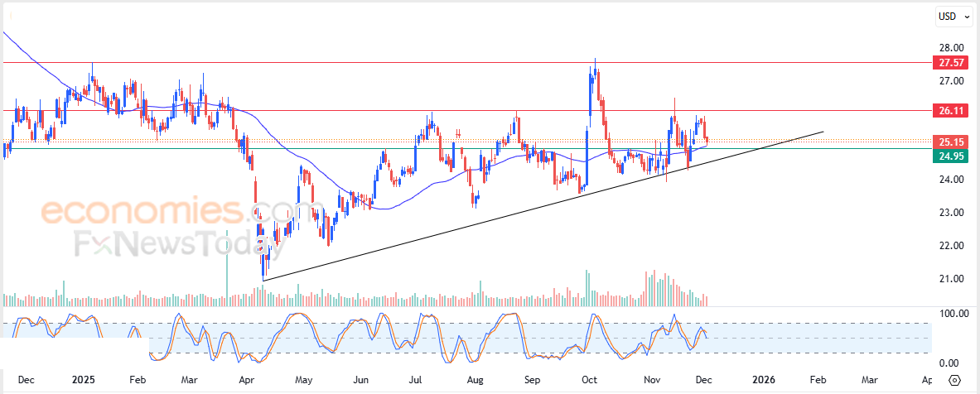Viewport: 980px width, 394px height.
Task: Open the chart settings gear icon
Action: click(x=954, y=380)
